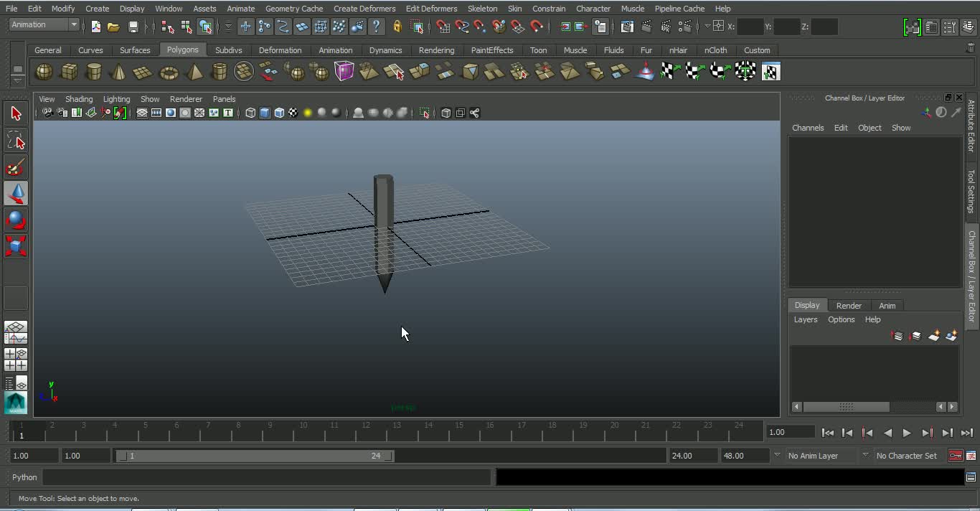Select the Rotate tool in the toolbox
Screen dimensions: 980x511
[x=16, y=220]
